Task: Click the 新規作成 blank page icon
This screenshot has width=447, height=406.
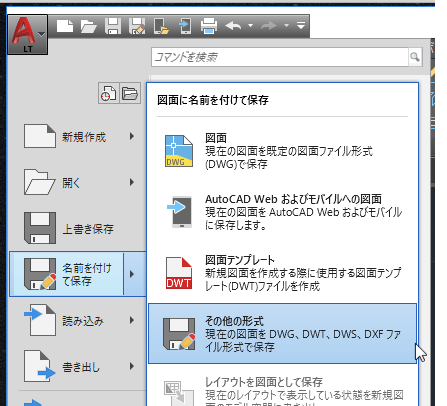Action: (40, 136)
